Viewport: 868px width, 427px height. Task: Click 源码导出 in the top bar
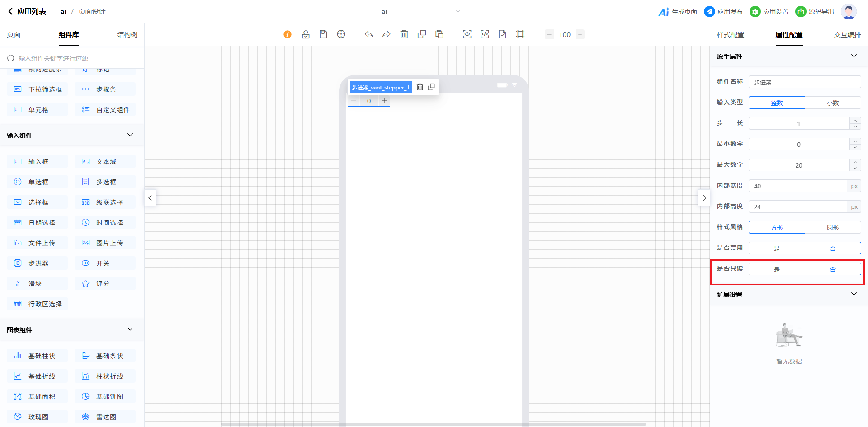(x=815, y=12)
